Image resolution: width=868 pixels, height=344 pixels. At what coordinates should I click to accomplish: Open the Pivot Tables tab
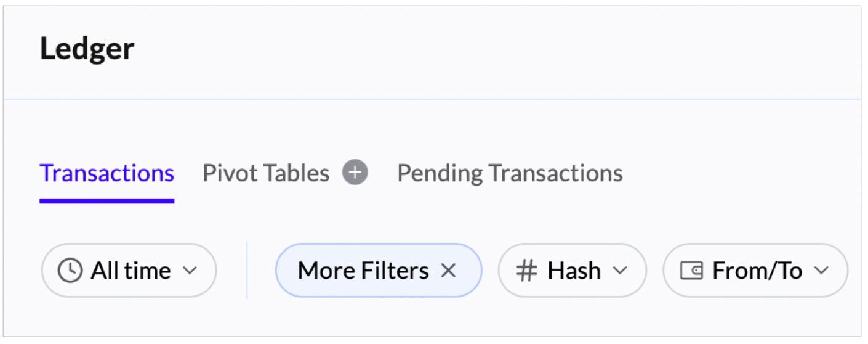click(x=266, y=173)
